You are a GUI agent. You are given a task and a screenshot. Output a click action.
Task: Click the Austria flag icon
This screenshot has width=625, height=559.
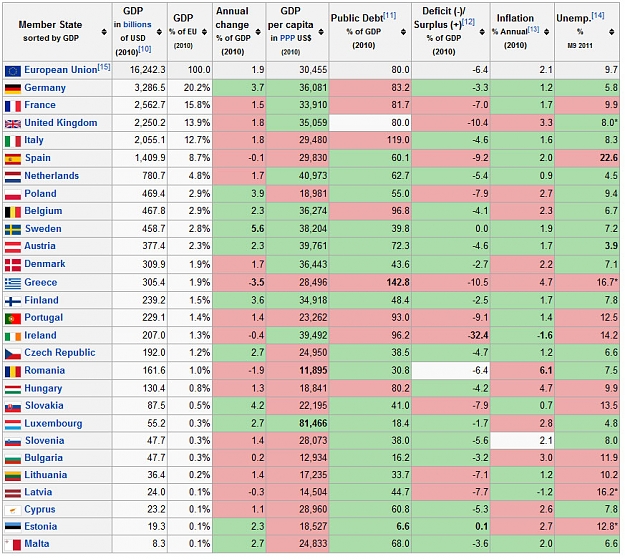pyautogui.click(x=13, y=247)
